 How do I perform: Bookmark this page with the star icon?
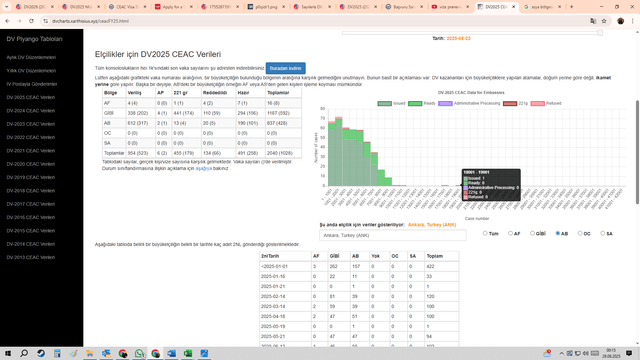(x=604, y=21)
